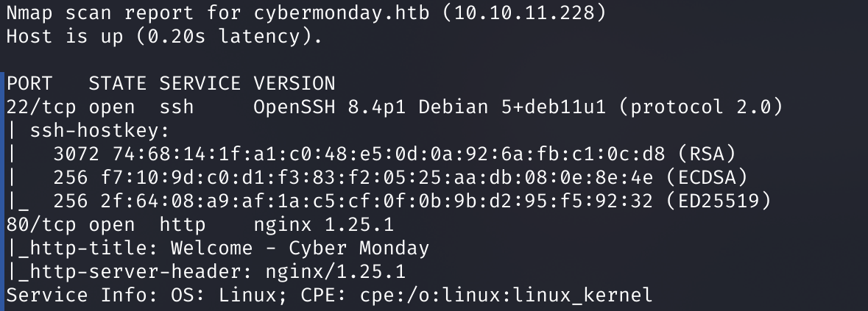The height and width of the screenshot is (311, 868).
Task: Click the ED25519 host key fingerprint
Action: click(377, 201)
